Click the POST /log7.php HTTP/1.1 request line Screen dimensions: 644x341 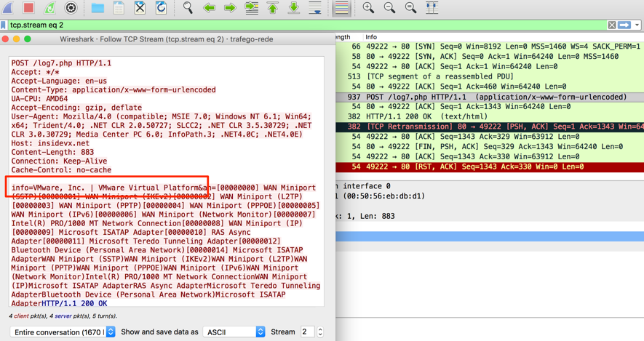61,63
